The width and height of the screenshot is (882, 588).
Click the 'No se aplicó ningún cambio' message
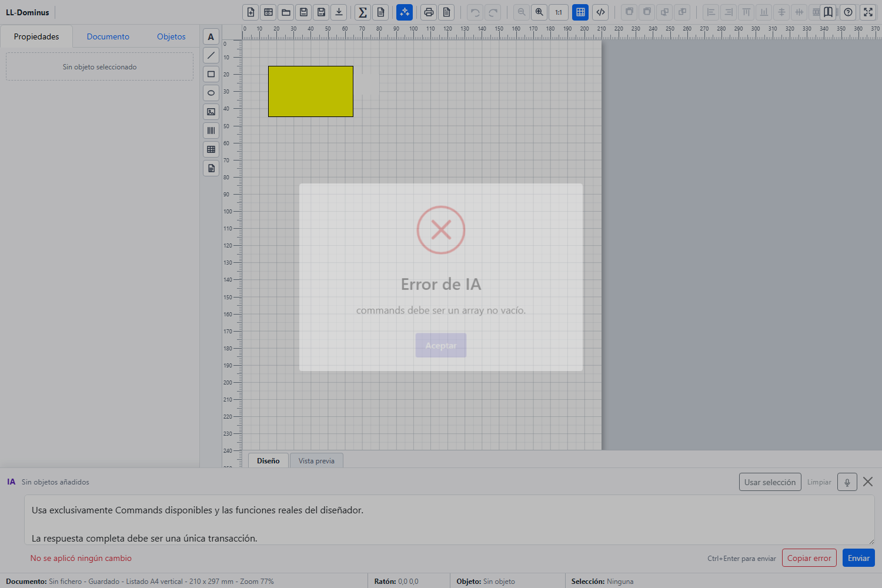(x=81, y=558)
